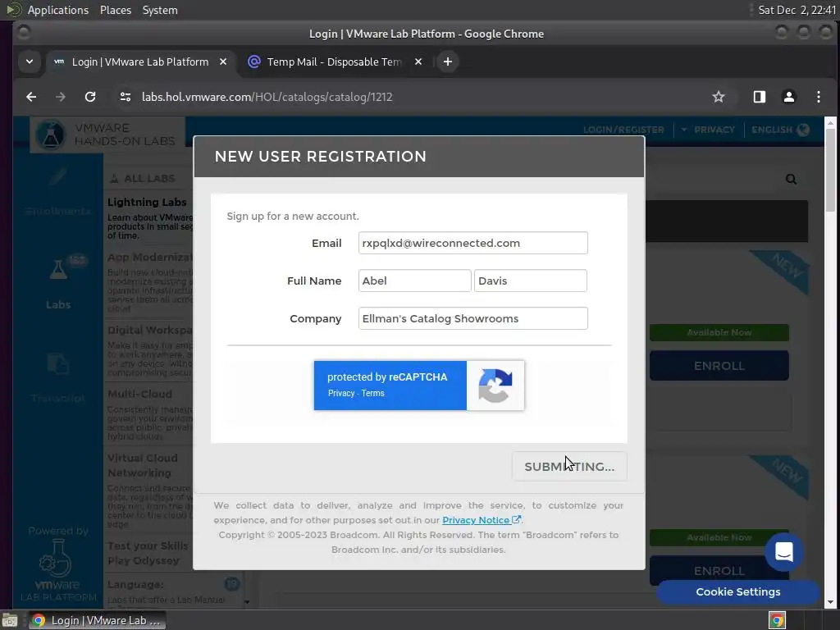
Task: Open Transcript sidebar icon
Action: tap(58, 364)
